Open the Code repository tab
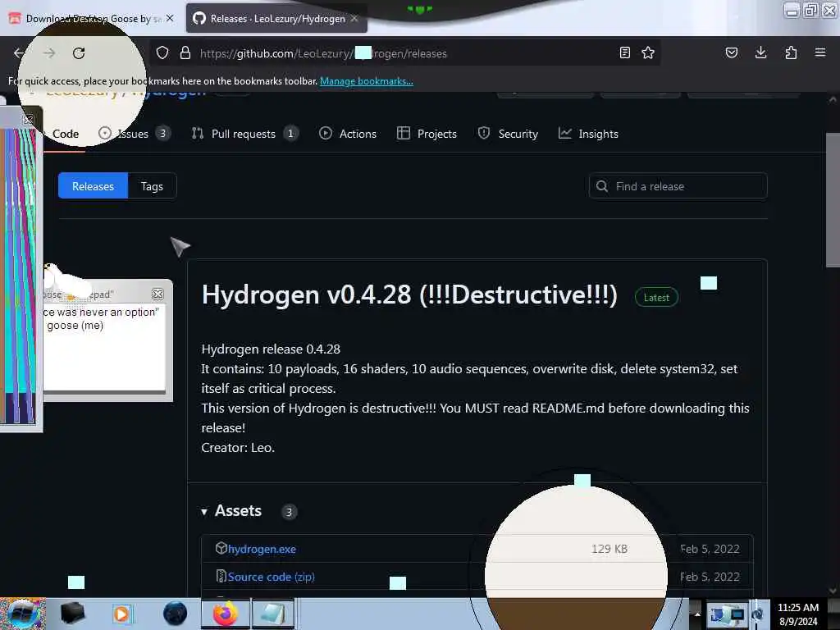Screen dimensions: 840x630 [66, 134]
